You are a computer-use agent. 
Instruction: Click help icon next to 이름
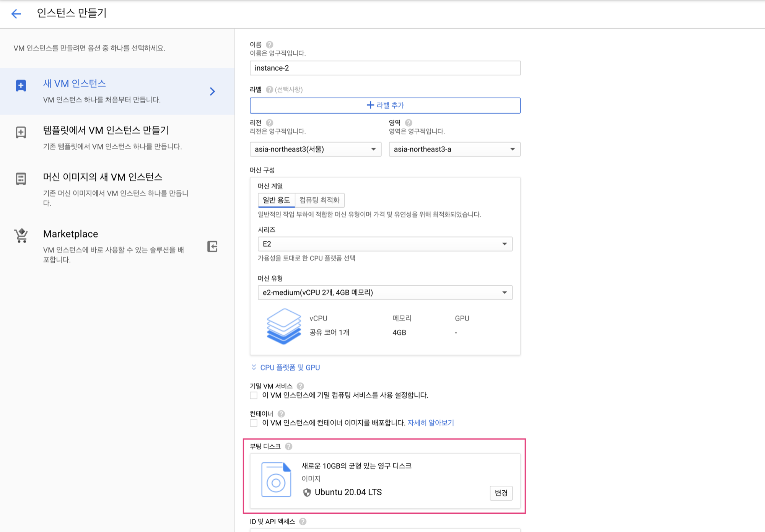(270, 44)
